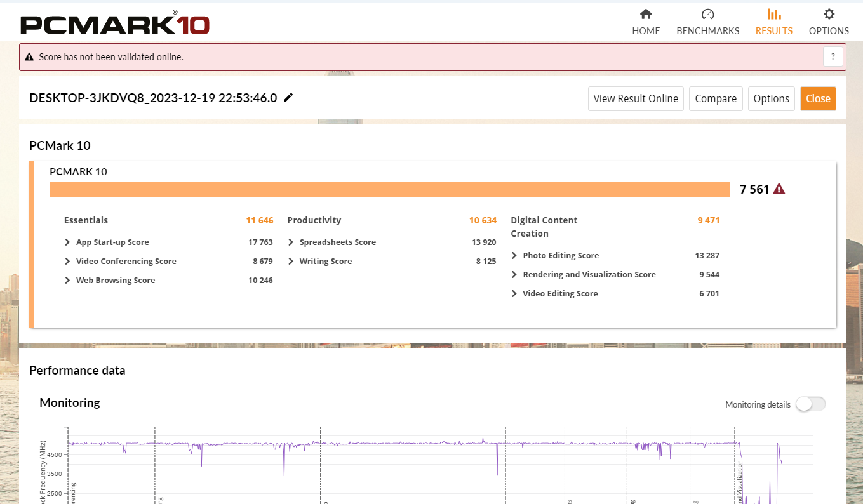Click the Writing value 8 125
The image size is (863, 504).
coord(486,262)
